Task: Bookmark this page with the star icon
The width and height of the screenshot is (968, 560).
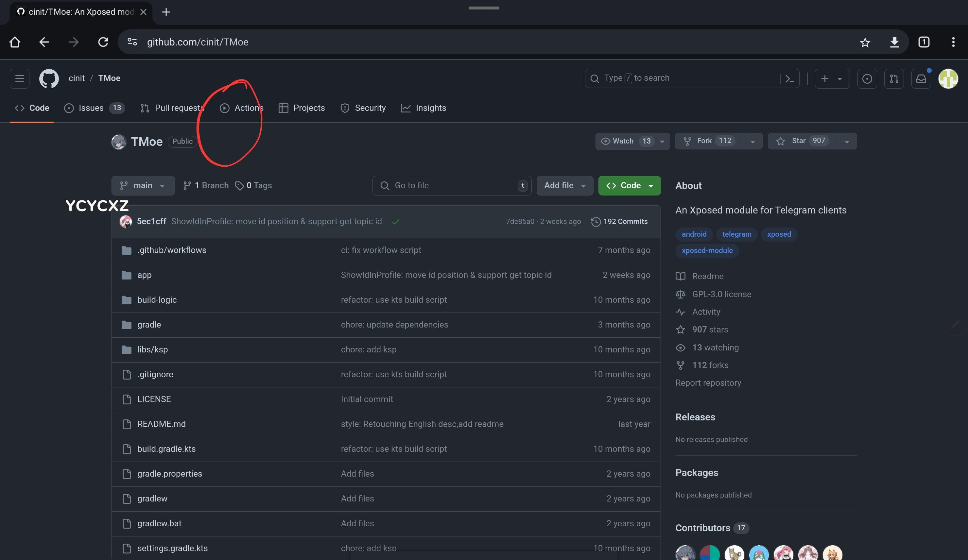Action: [x=865, y=42]
